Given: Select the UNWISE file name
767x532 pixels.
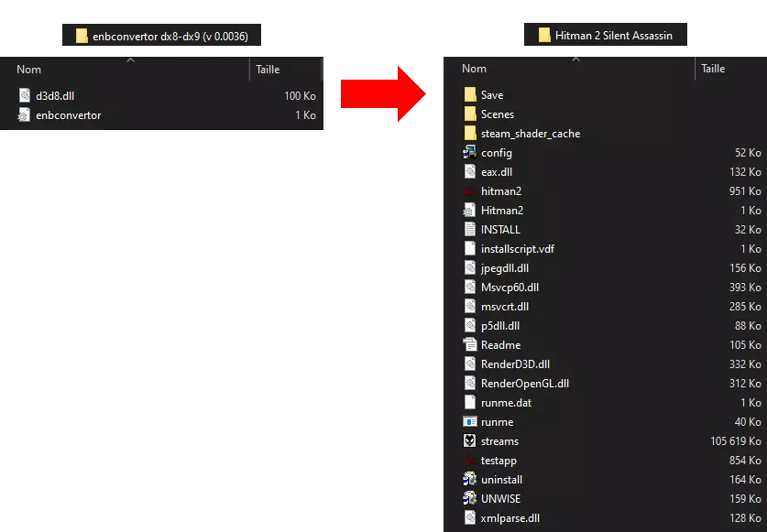Looking at the screenshot, I should pos(501,499).
